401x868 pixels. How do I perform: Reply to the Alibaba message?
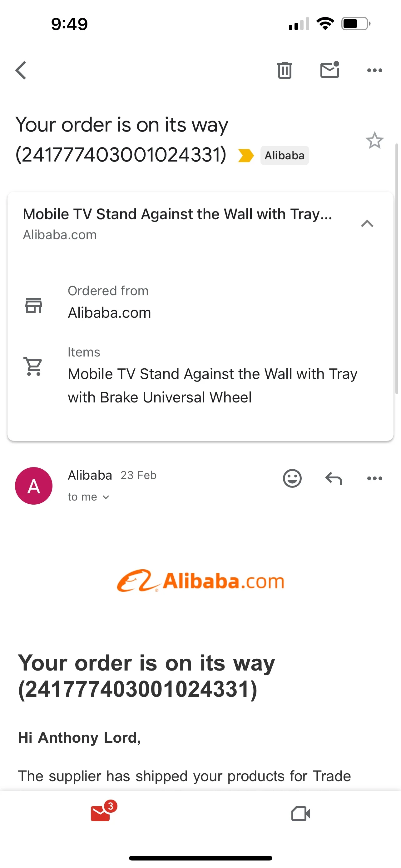coord(333,478)
